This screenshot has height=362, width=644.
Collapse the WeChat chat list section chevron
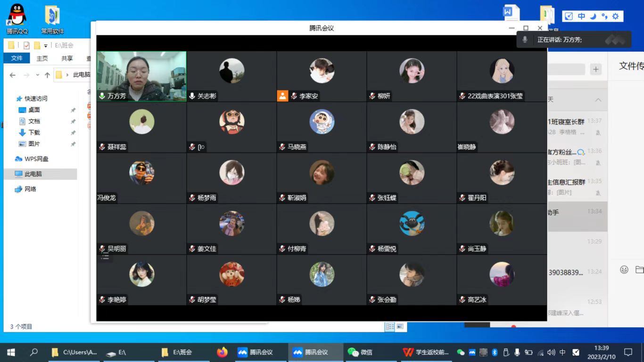(x=598, y=100)
